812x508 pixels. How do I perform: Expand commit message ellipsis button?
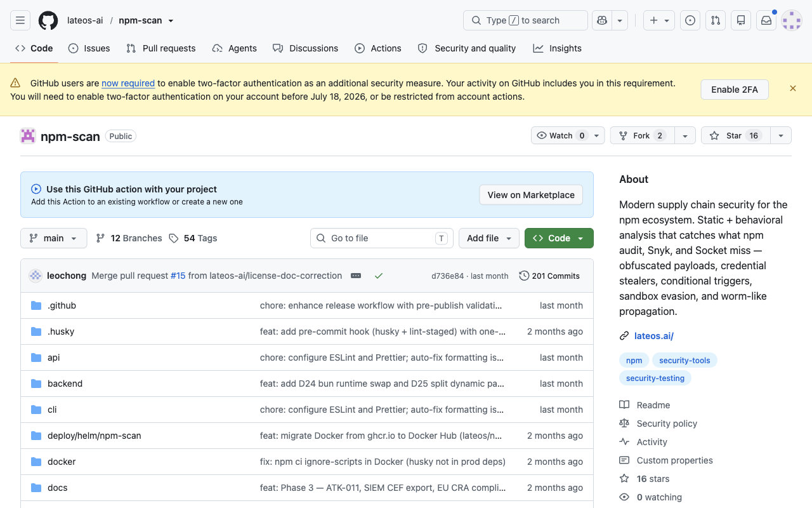tap(356, 276)
